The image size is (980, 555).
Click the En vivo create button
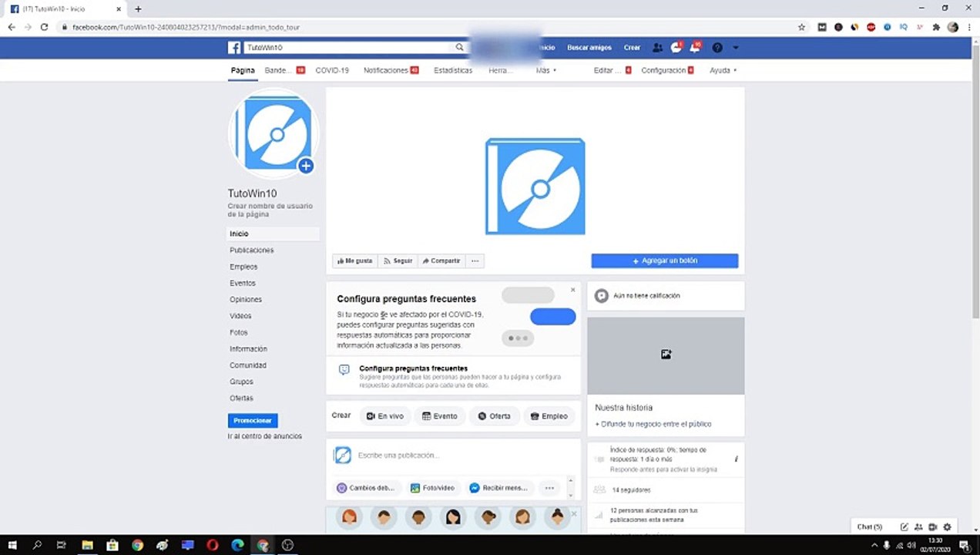[385, 416]
